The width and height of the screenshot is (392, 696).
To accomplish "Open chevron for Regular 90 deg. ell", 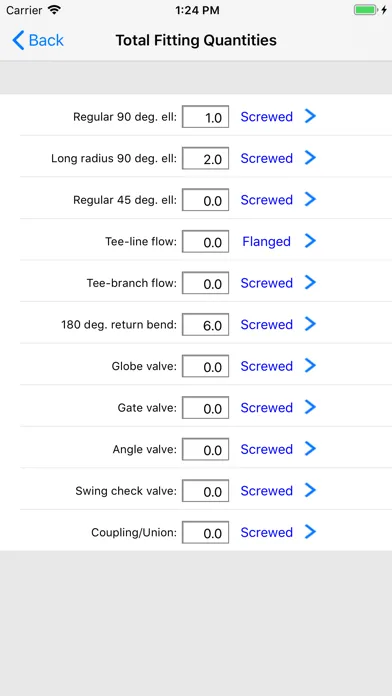I will (310, 116).
